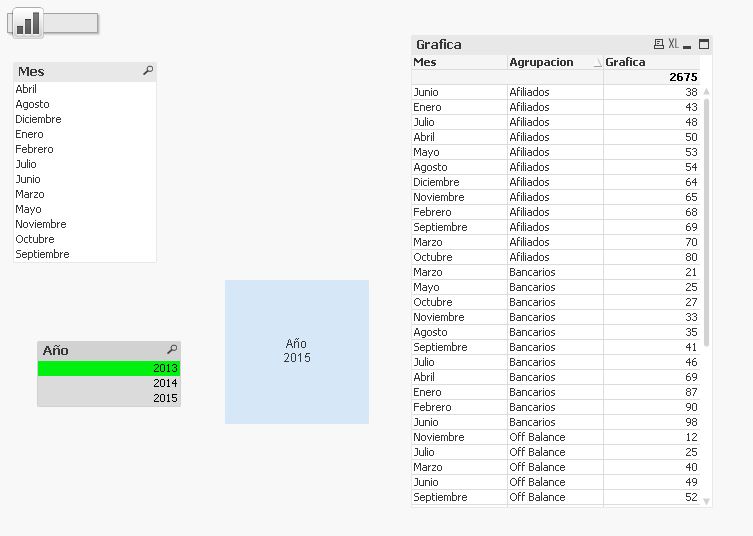Print the Grafica table

click(x=658, y=44)
